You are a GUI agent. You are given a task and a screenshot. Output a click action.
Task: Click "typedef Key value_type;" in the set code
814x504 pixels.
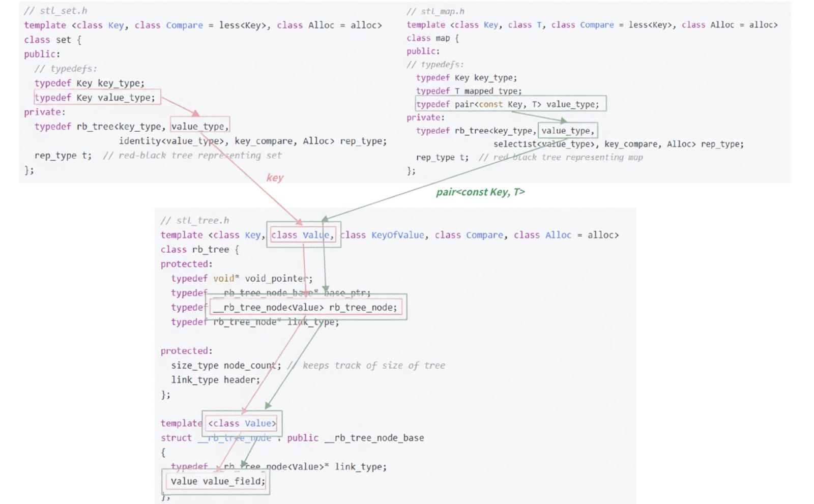tap(95, 97)
